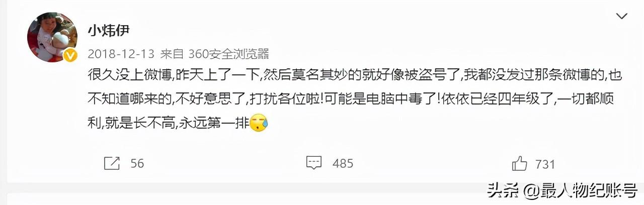Open the 小炜伊 username link
This screenshot has width=644, height=205.
pos(108,31)
